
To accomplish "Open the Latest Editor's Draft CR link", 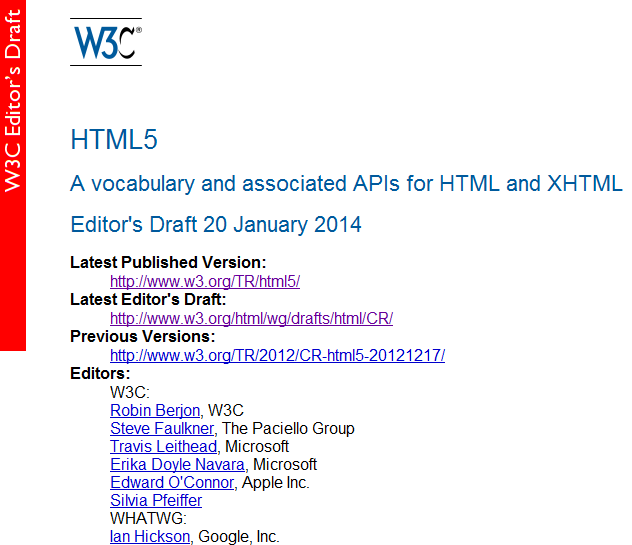I will pos(251,318).
